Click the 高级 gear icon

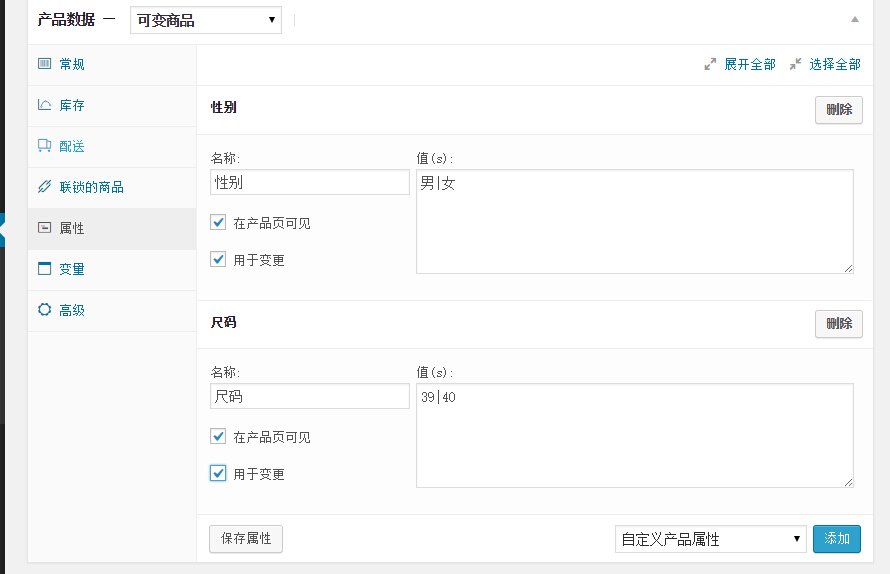point(44,309)
